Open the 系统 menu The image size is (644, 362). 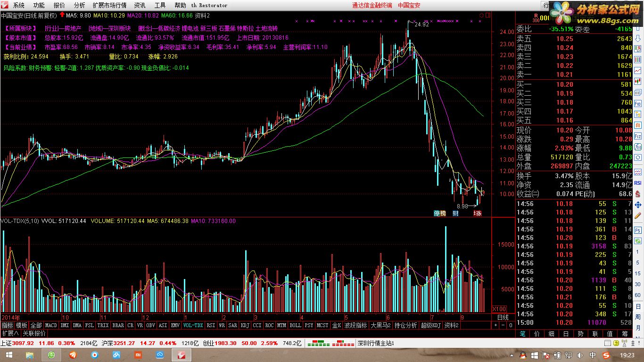tap(19, 5)
